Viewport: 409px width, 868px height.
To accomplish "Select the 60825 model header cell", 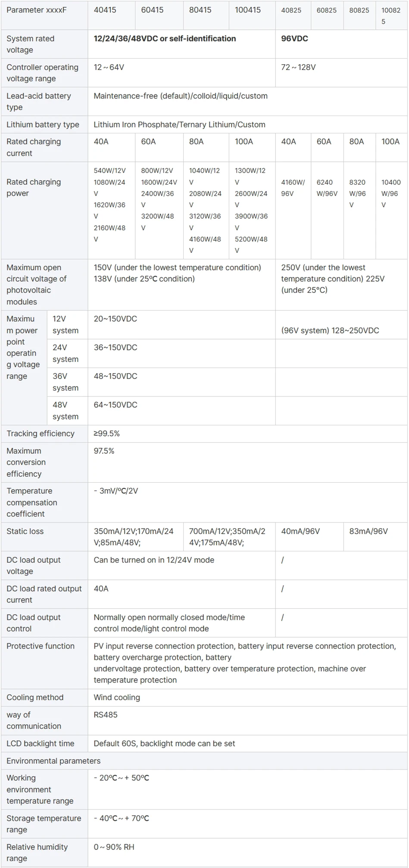I will pos(326,10).
